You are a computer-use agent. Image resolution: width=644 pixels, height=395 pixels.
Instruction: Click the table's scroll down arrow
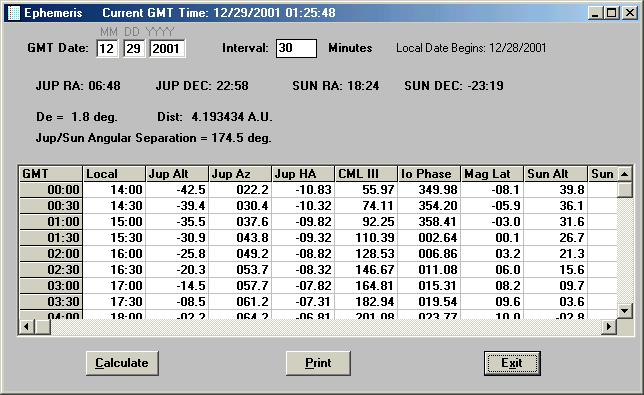[x=625, y=311]
